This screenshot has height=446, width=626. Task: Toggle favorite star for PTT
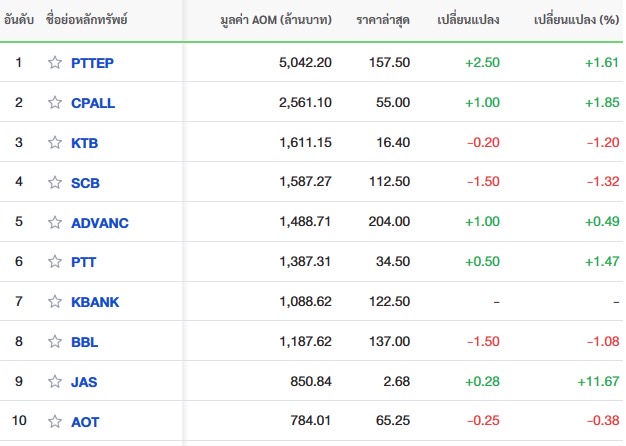pyautogui.click(x=55, y=262)
